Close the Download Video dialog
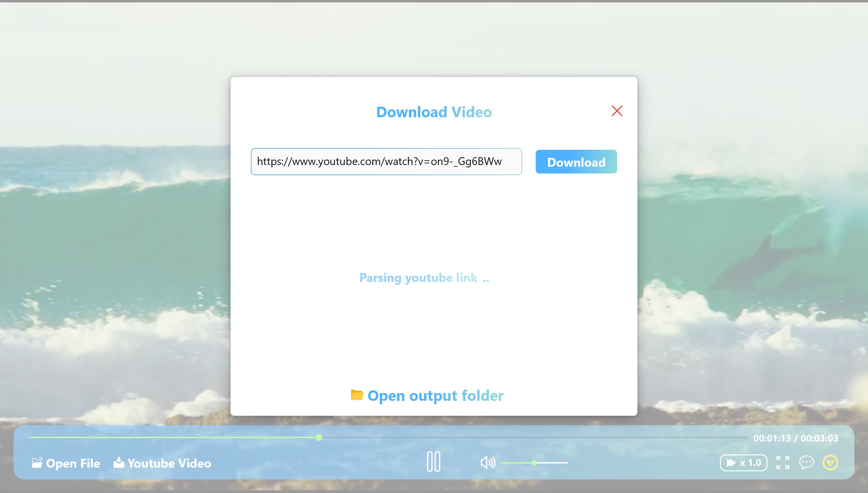Screen dimensions: 868x493 click(617, 111)
